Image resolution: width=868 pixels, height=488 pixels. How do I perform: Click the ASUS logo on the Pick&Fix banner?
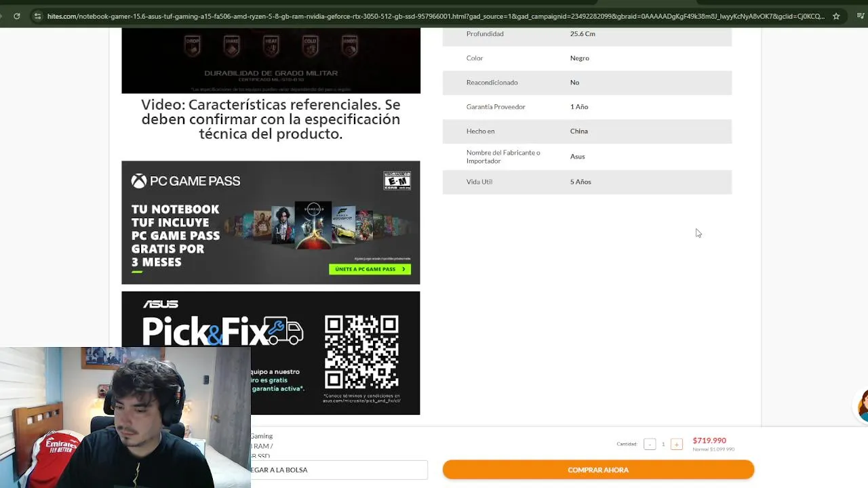[161, 304]
